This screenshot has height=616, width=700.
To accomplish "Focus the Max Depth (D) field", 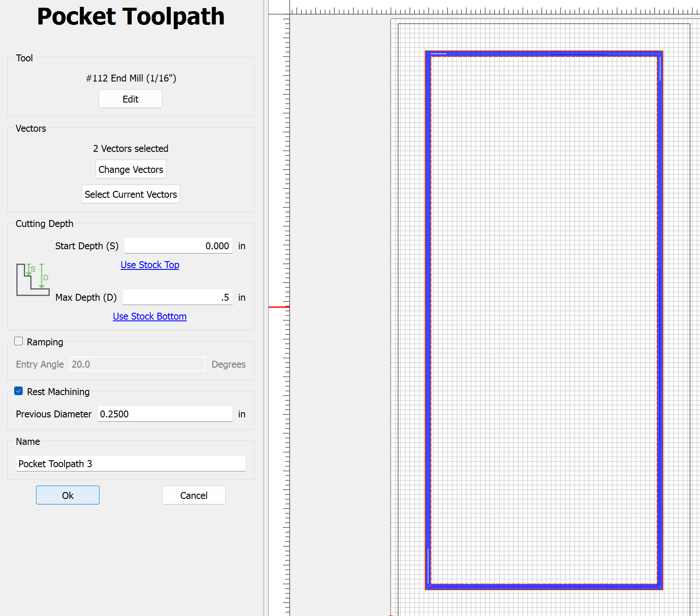I will 177,297.
